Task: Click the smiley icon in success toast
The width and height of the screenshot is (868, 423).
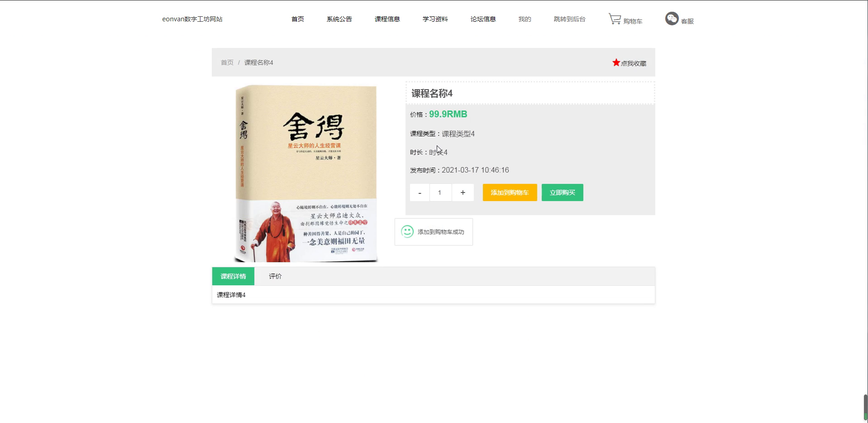Action: (x=407, y=231)
